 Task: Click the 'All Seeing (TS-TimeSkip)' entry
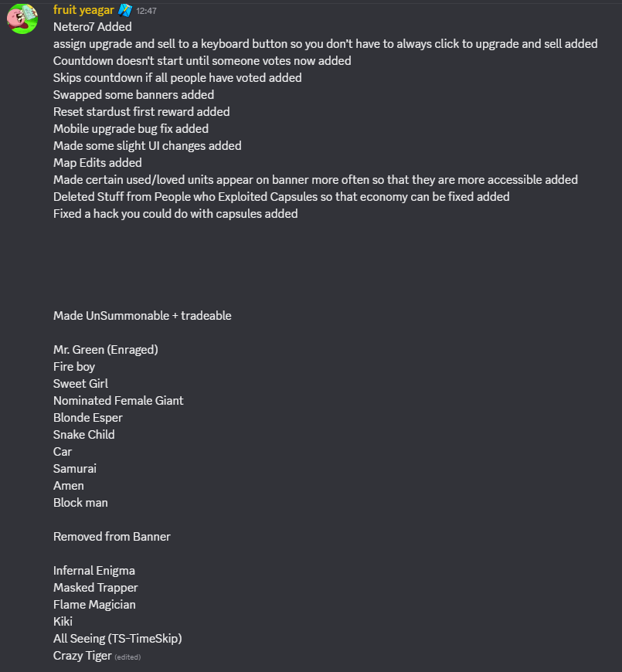point(117,639)
